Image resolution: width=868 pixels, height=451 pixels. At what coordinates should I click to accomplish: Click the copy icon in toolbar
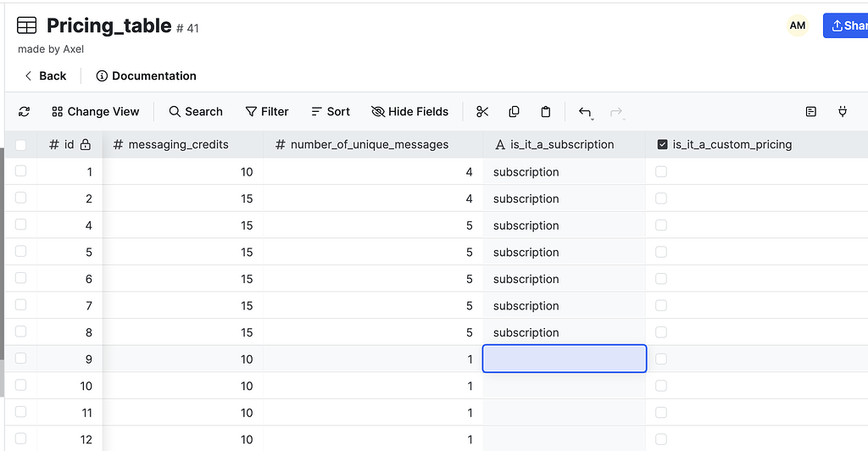click(x=514, y=112)
